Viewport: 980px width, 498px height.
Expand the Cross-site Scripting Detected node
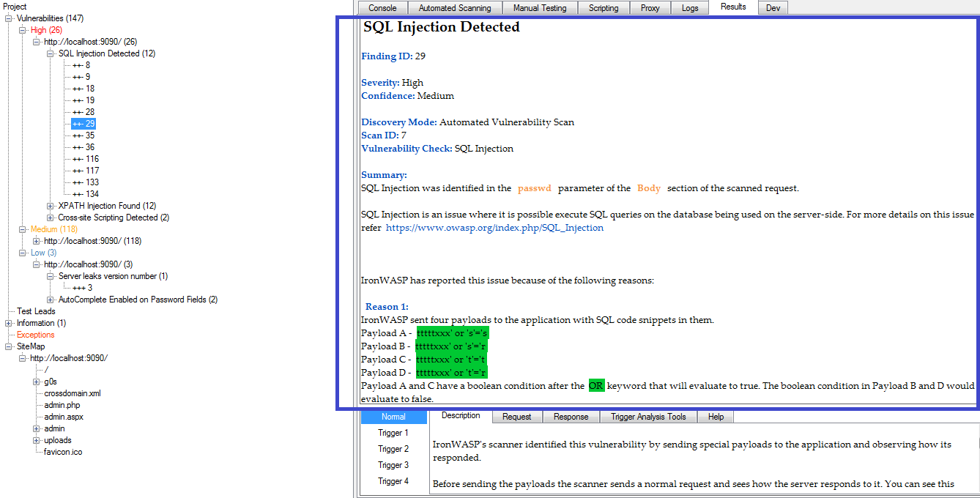[x=51, y=217]
